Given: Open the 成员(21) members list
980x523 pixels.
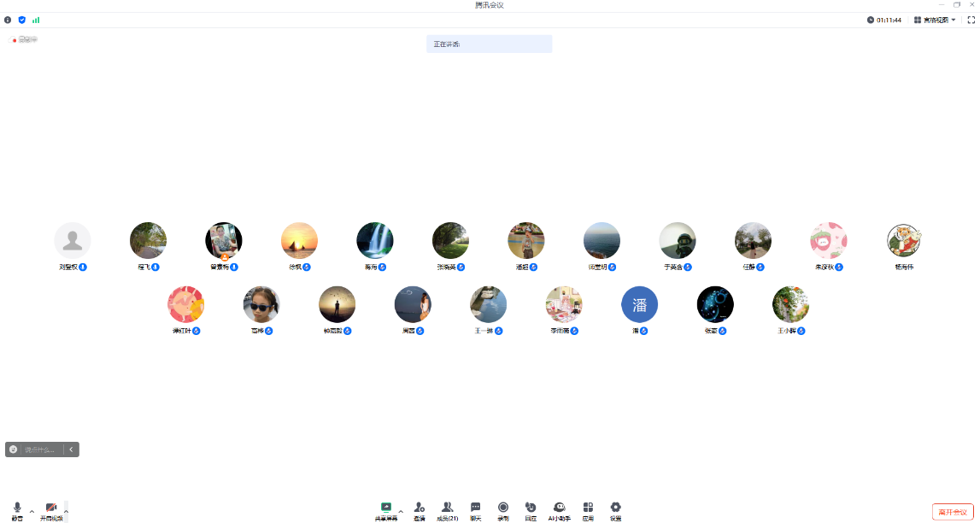Looking at the screenshot, I should point(447,509).
